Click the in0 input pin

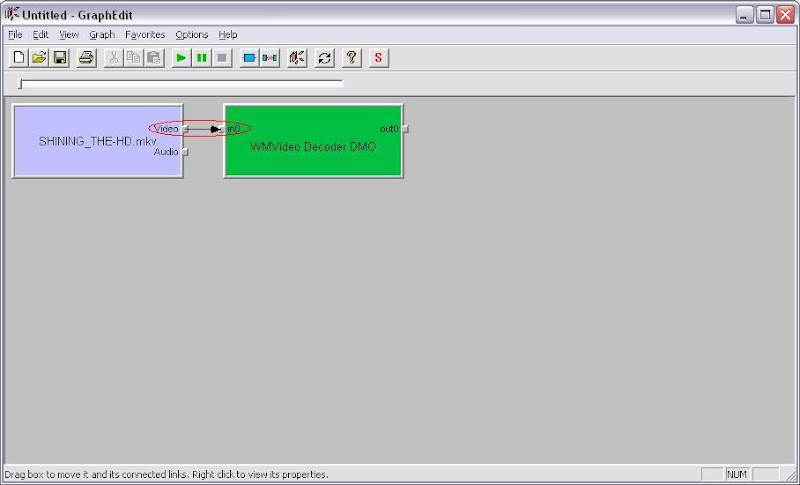[221, 129]
